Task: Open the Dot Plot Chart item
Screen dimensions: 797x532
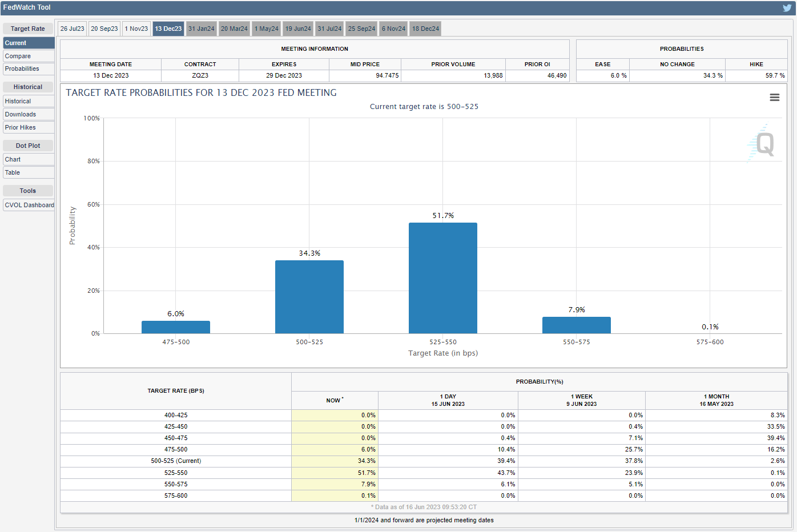Action: (x=29, y=159)
